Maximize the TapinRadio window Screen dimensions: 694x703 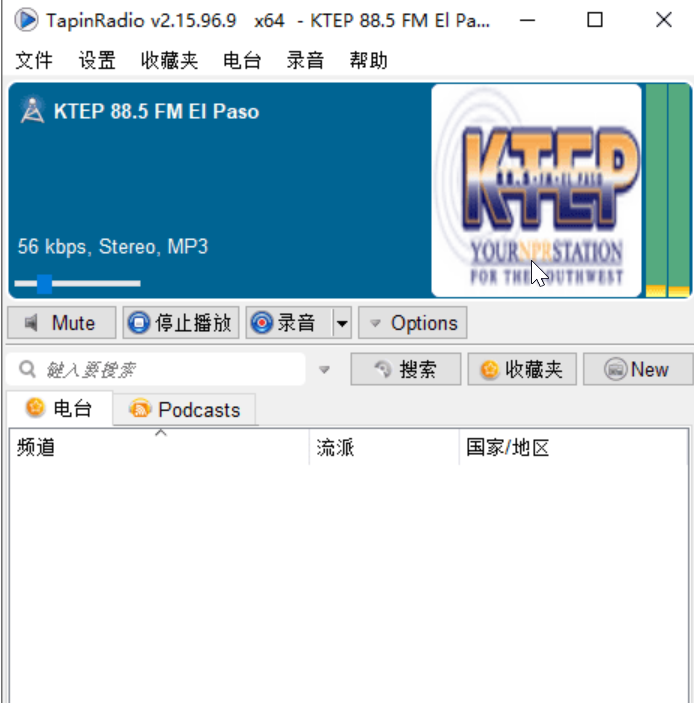595,20
